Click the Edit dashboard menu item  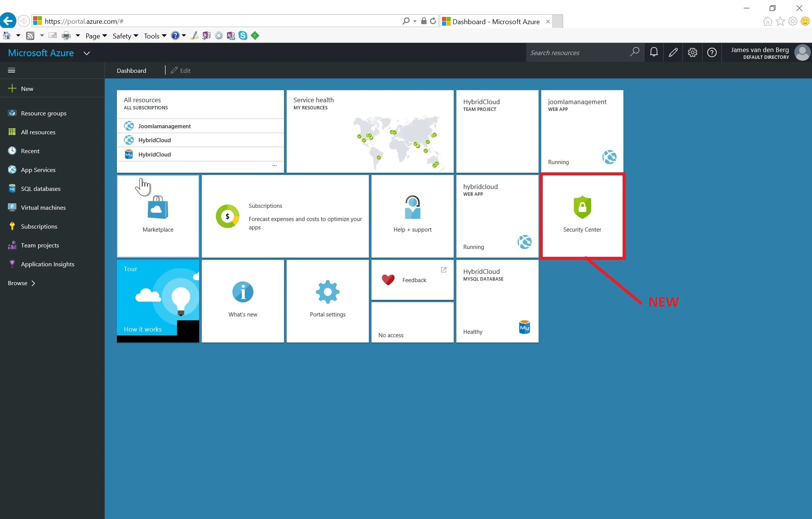pyautogui.click(x=181, y=70)
